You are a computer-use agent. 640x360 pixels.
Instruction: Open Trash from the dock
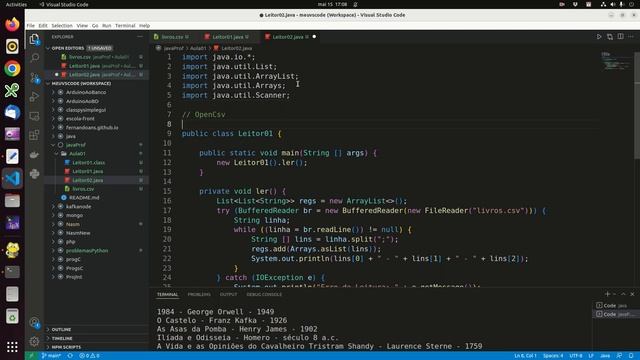[x=12, y=316]
